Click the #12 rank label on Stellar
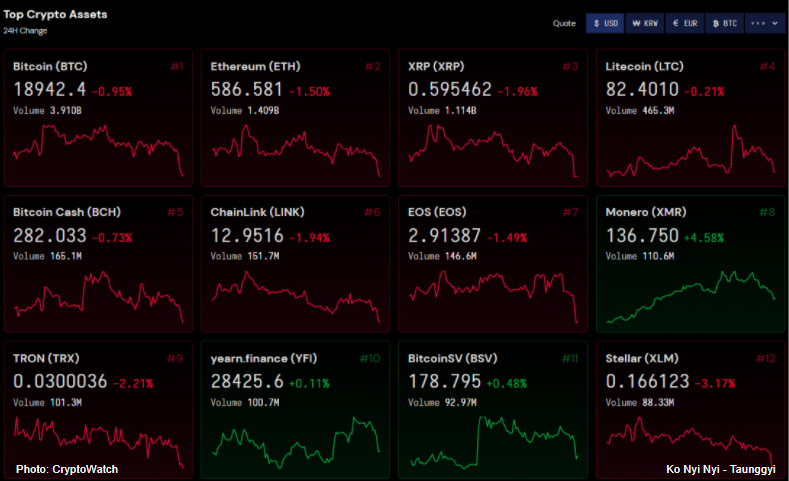The width and height of the screenshot is (789, 481). (x=766, y=358)
